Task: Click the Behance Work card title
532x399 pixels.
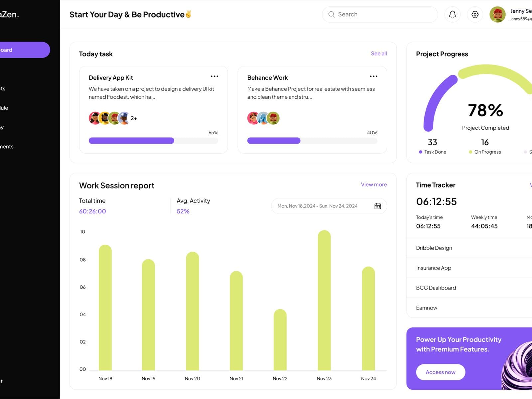Action: coord(267,78)
